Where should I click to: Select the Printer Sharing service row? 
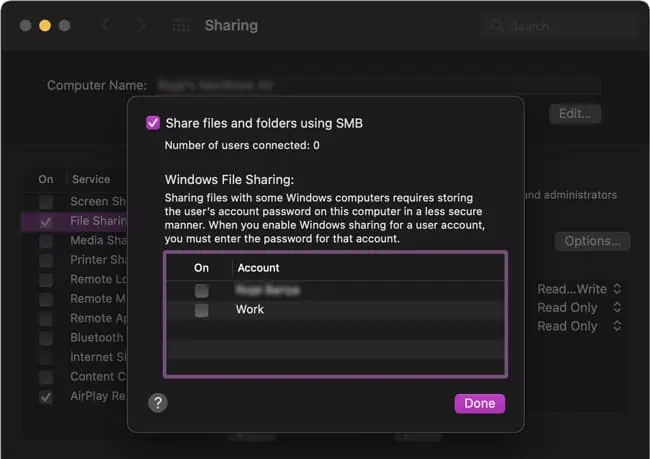75,260
